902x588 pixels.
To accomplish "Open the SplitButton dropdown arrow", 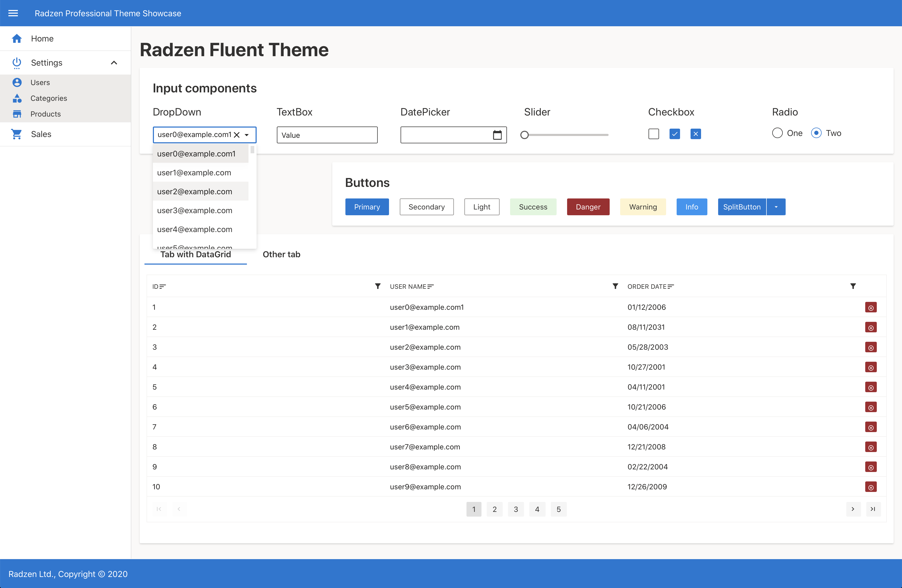I will coord(776,207).
